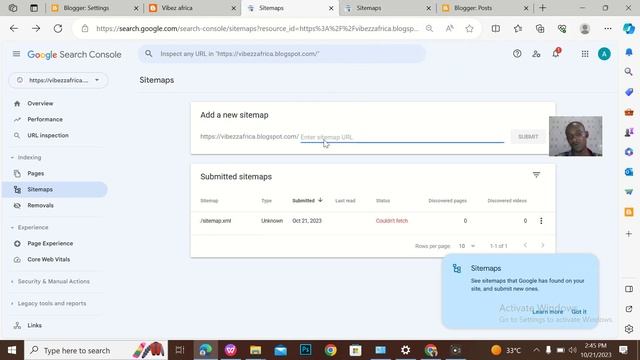Open Overview in the sidebar
Screen dimensions: 640x360
(40, 103)
